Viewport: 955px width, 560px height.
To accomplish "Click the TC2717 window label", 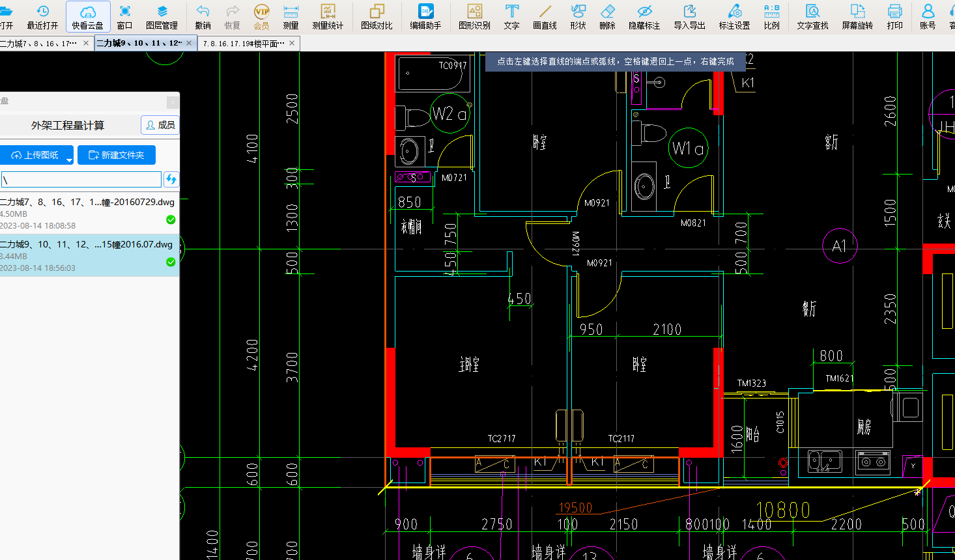I will click(x=502, y=439).
